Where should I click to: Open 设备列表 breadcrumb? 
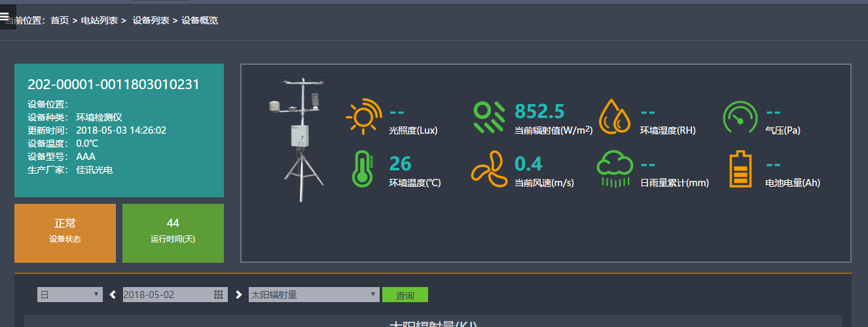pyautogui.click(x=151, y=20)
